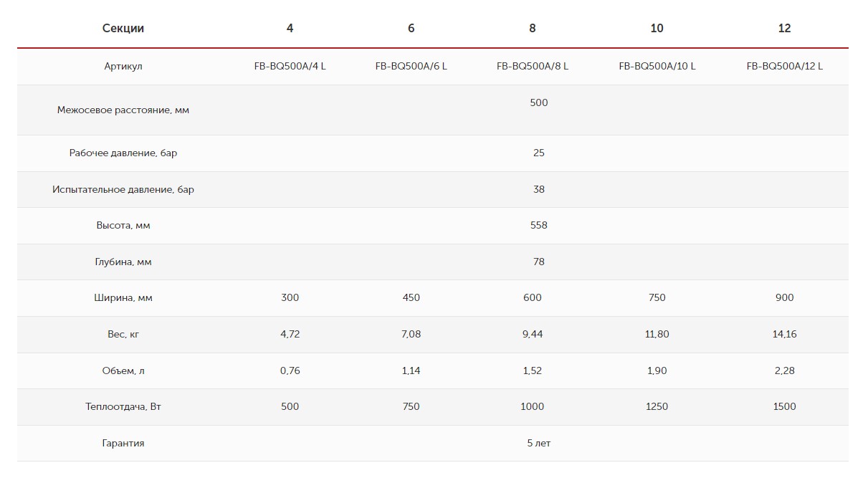Image resolution: width=868 pixels, height=483 pixels.
Task: Click article code FB-BQ500A/10 L
Action: pos(657,66)
